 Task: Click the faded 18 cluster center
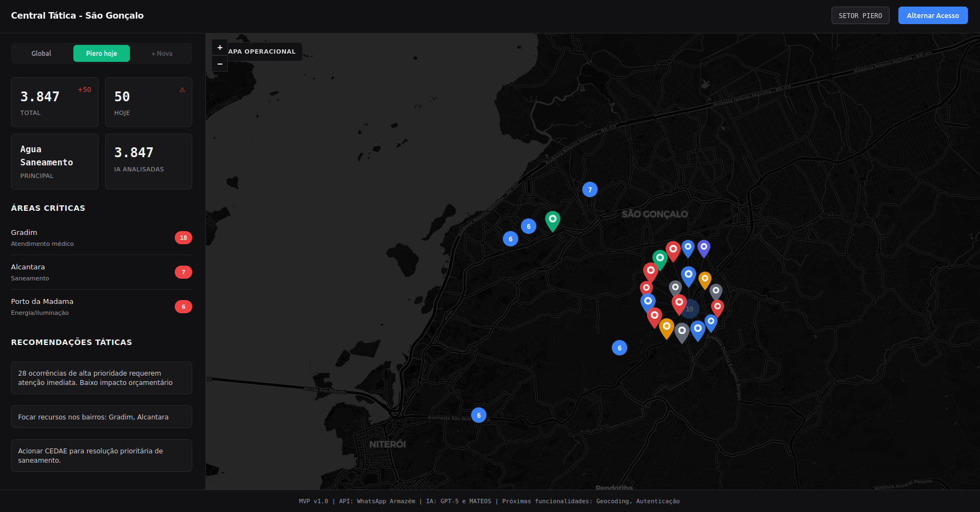(691, 309)
